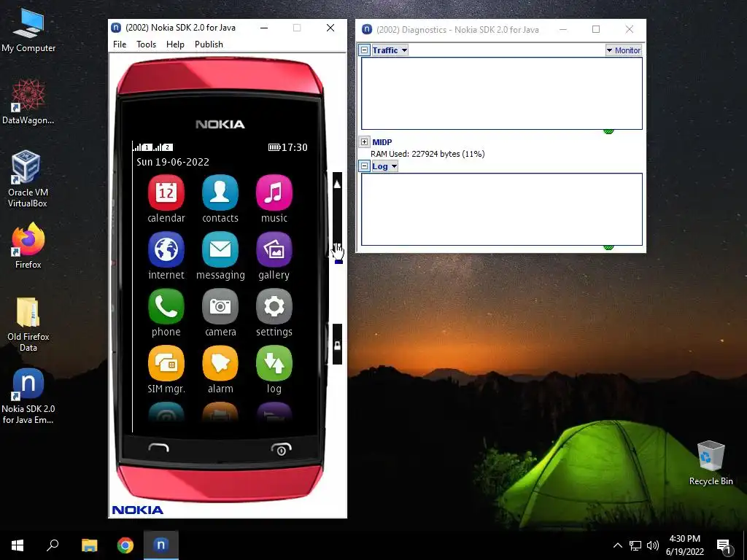
Task: Click inside the Log output area
Action: click(x=502, y=209)
